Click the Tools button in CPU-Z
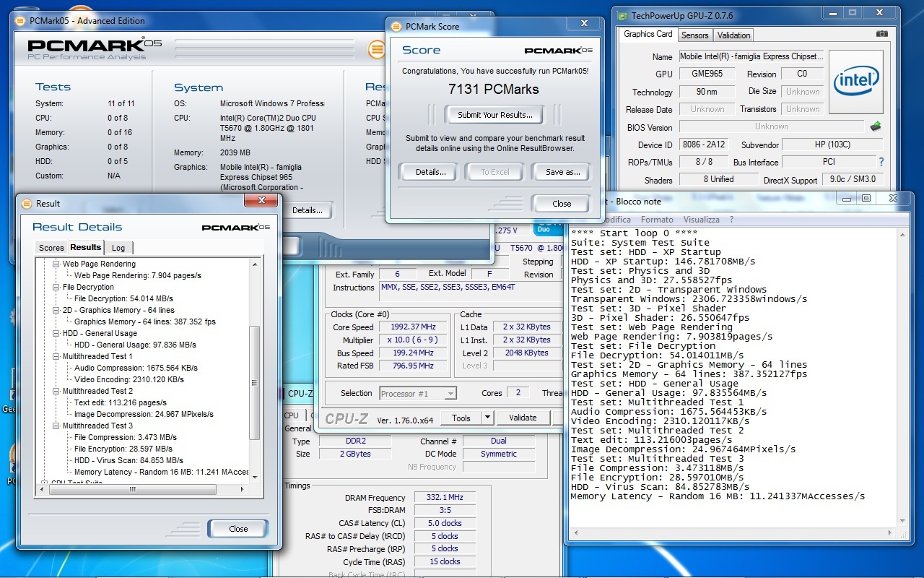 click(x=461, y=418)
